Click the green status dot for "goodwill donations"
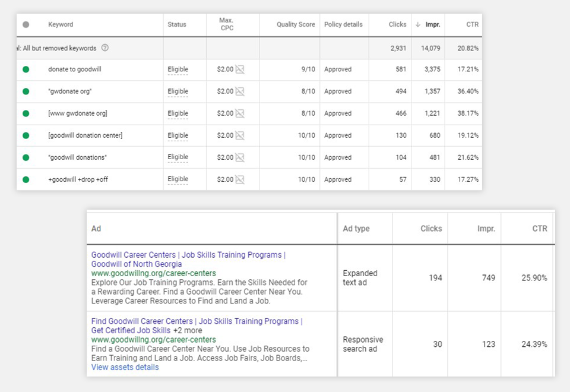Image resolution: width=570 pixels, height=392 pixels. tap(26, 157)
